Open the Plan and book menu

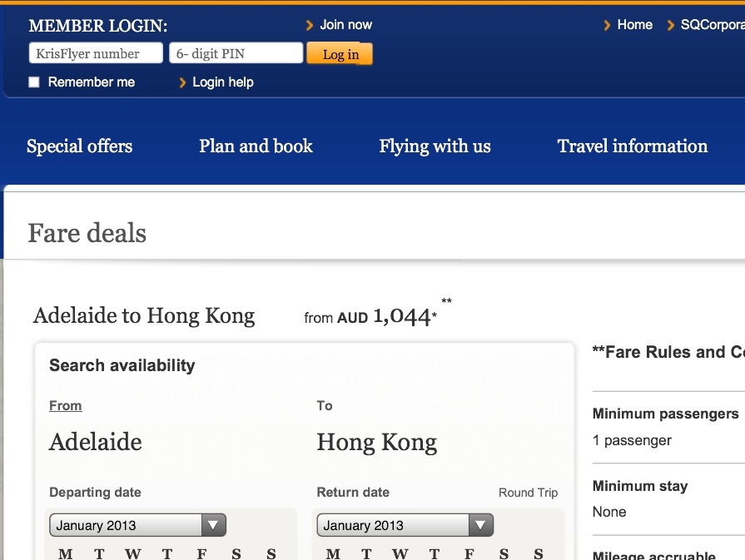coord(256,146)
